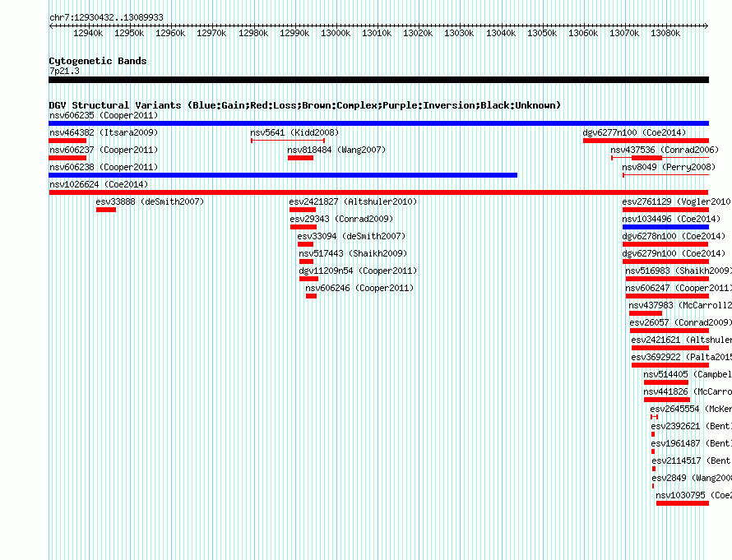Viewport: 732px width, 560px height.
Task: Select the esv1961487 variant label
Action: [692, 443]
